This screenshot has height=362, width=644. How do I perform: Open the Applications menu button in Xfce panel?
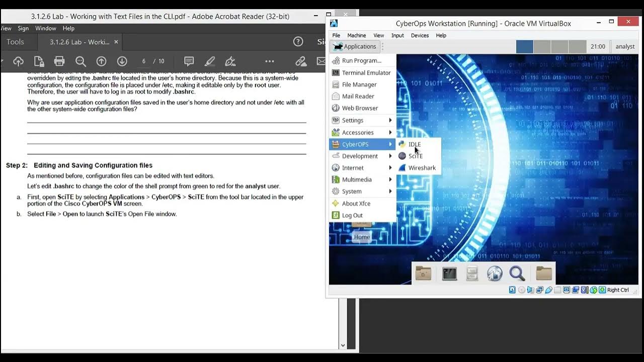click(x=355, y=47)
